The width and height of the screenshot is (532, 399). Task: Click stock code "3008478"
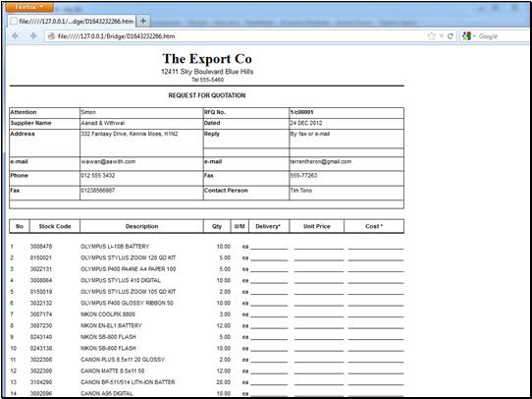pos(41,247)
